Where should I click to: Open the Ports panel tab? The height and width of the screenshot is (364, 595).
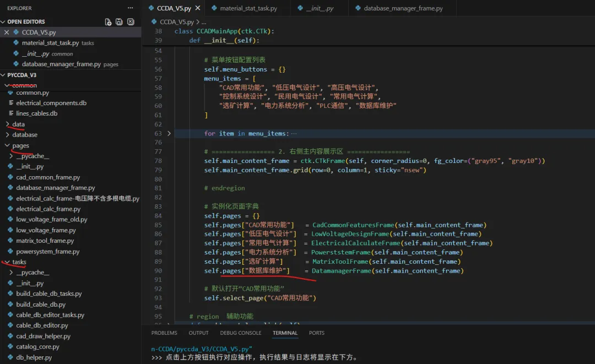[316, 333]
